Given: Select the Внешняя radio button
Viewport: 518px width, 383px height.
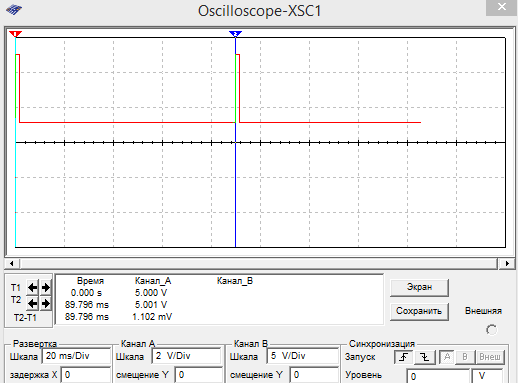Looking at the screenshot, I should point(491,330).
